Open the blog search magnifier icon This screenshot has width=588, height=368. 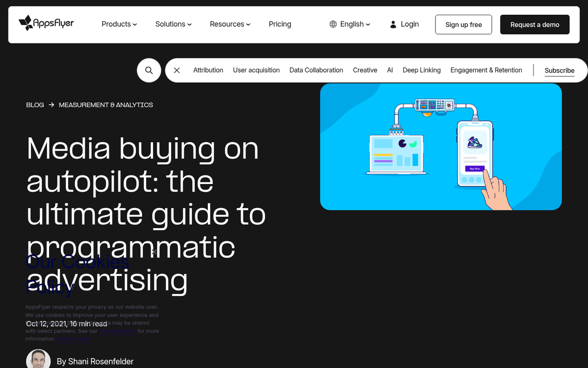click(x=149, y=70)
